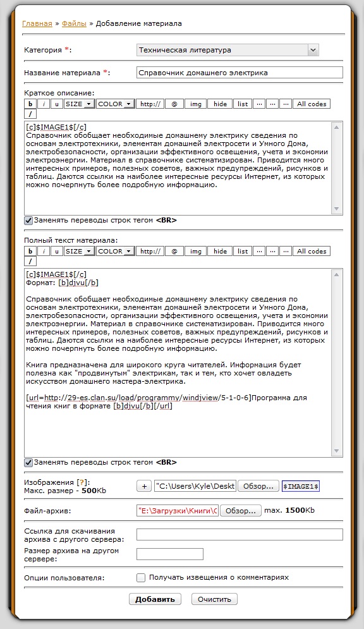
Task: Enable Получать извещения о комментариях checkbox
Action: (x=141, y=578)
